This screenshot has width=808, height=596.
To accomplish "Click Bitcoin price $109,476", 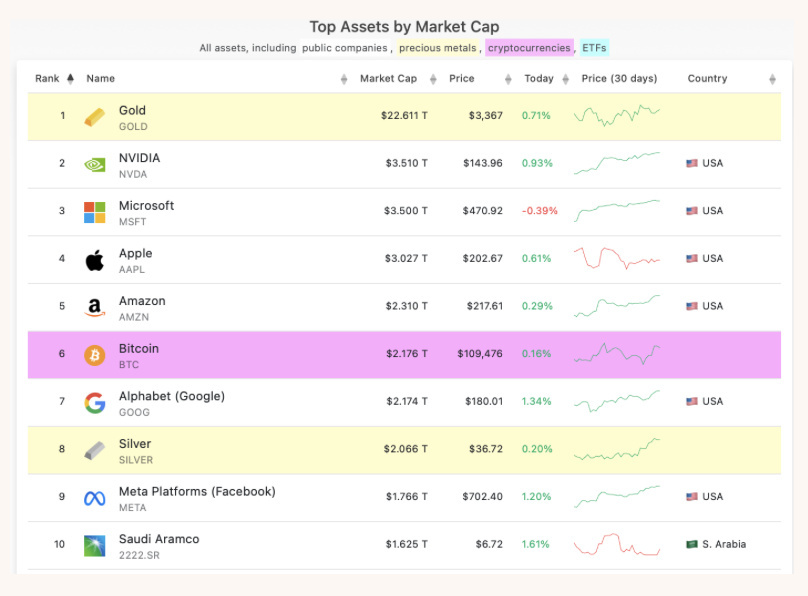I will pos(480,353).
